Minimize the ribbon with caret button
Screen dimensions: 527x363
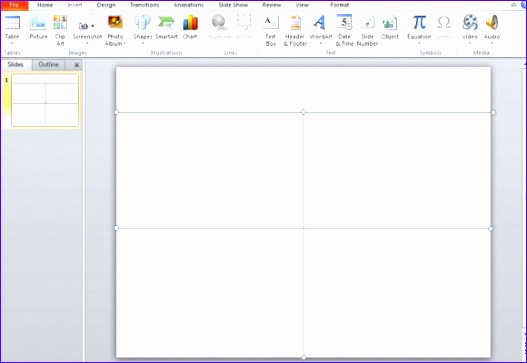(514, 5)
